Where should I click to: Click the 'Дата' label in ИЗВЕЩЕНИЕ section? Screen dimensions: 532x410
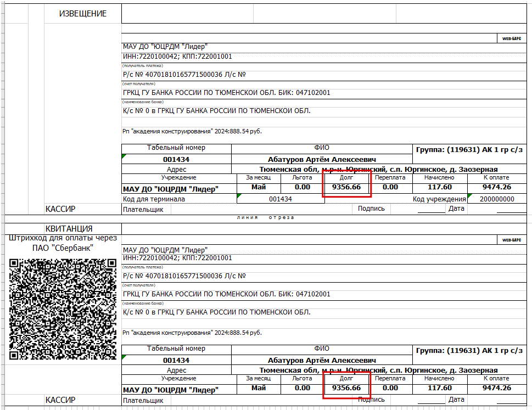tap(456, 209)
